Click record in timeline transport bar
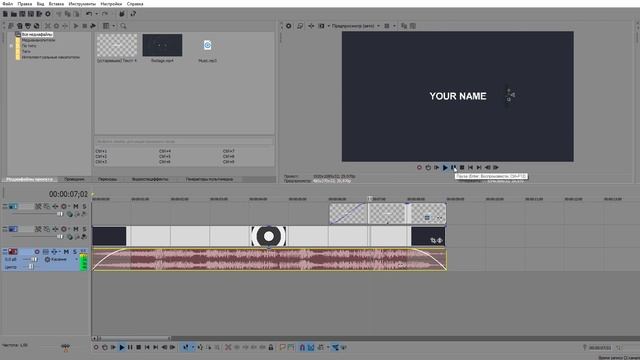The image size is (640, 360). [96, 347]
